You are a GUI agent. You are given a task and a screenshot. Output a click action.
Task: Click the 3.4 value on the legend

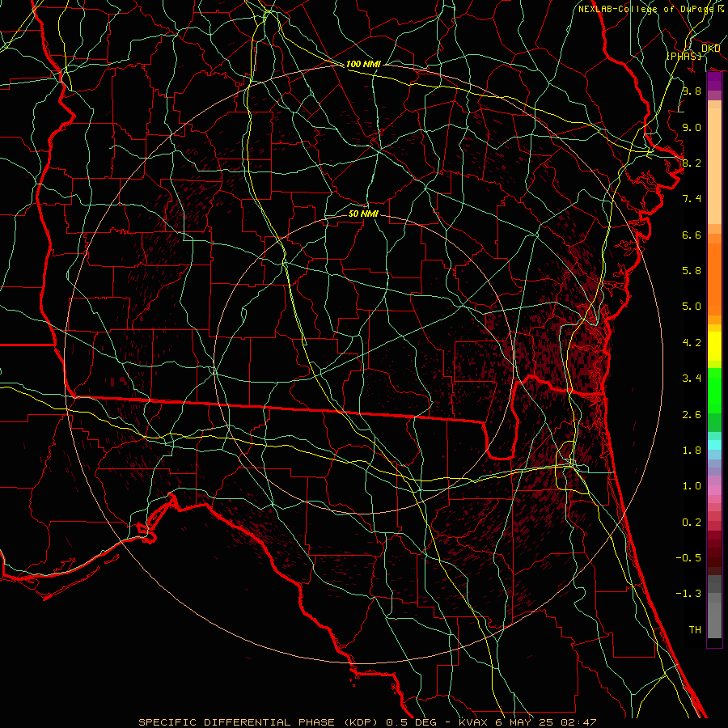click(x=692, y=379)
